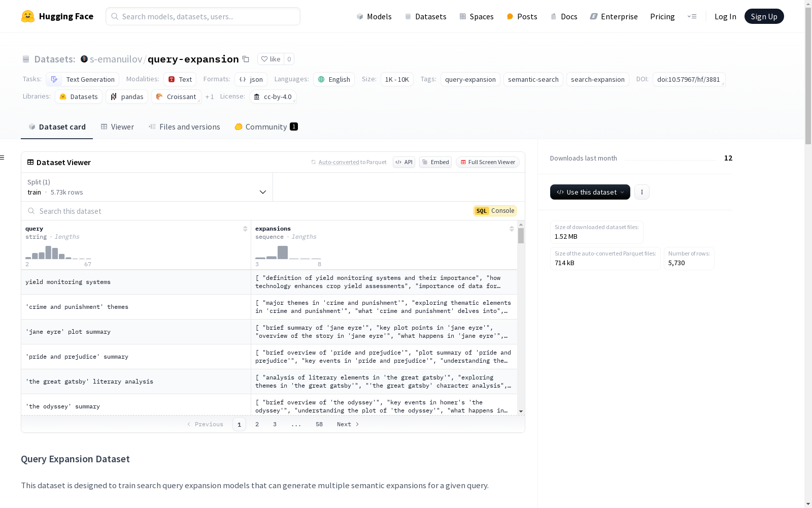Open the Files and versions tab
Viewport: 812px width, 508px height.
click(184, 127)
